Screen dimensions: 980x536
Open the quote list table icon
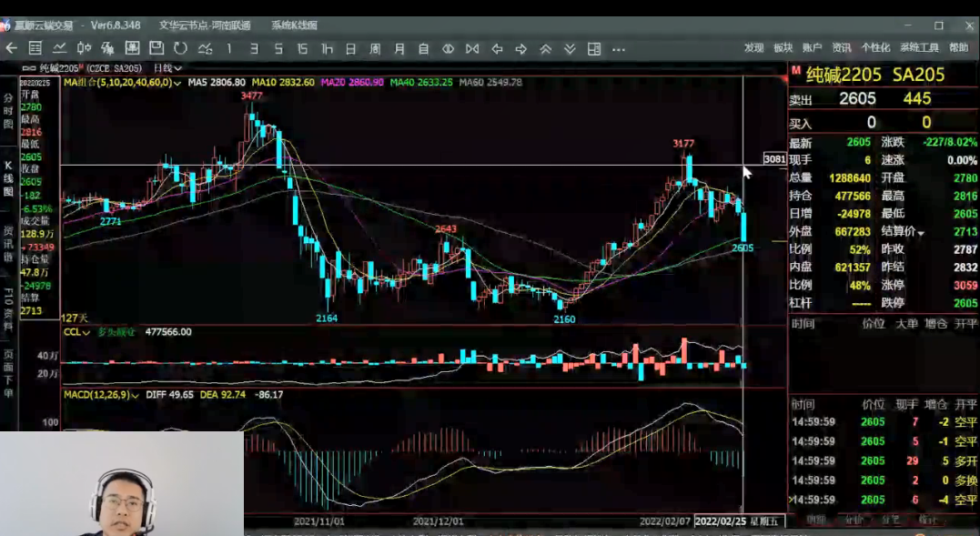[36, 48]
